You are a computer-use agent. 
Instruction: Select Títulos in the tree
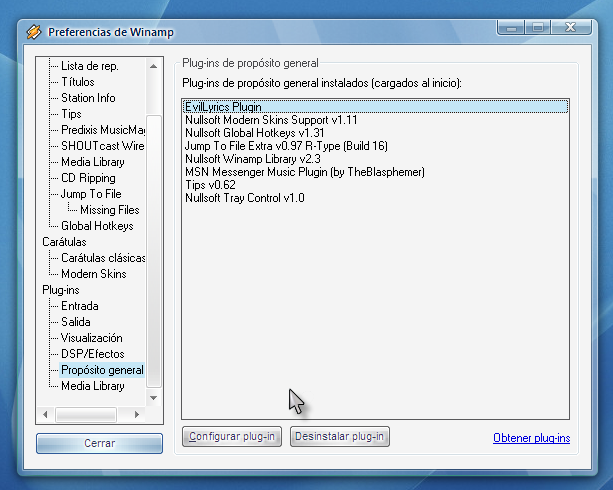click(x=78, y=82)
